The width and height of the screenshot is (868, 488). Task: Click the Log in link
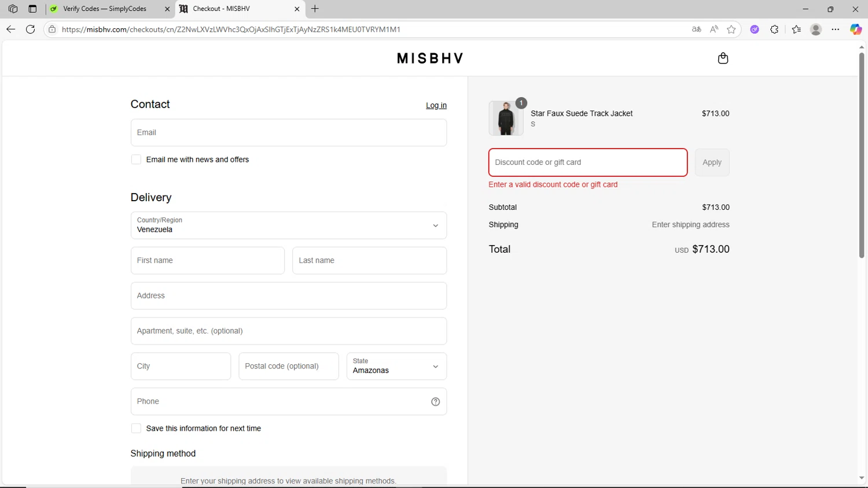point(436,105)
